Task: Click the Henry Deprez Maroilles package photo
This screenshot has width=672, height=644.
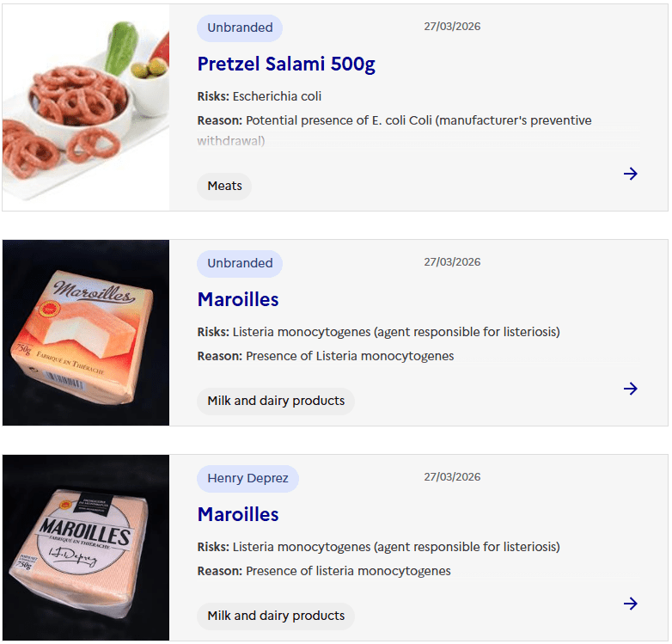Action: click(86, 548)
